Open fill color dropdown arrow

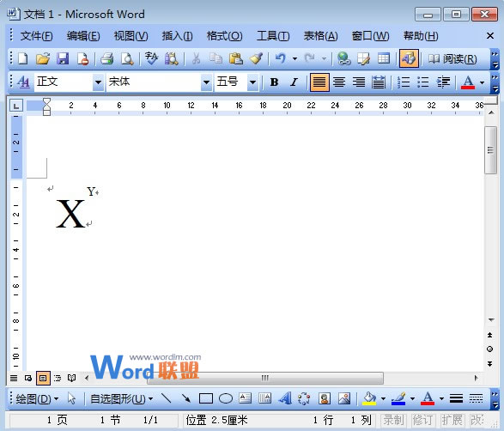pos(383,399)
